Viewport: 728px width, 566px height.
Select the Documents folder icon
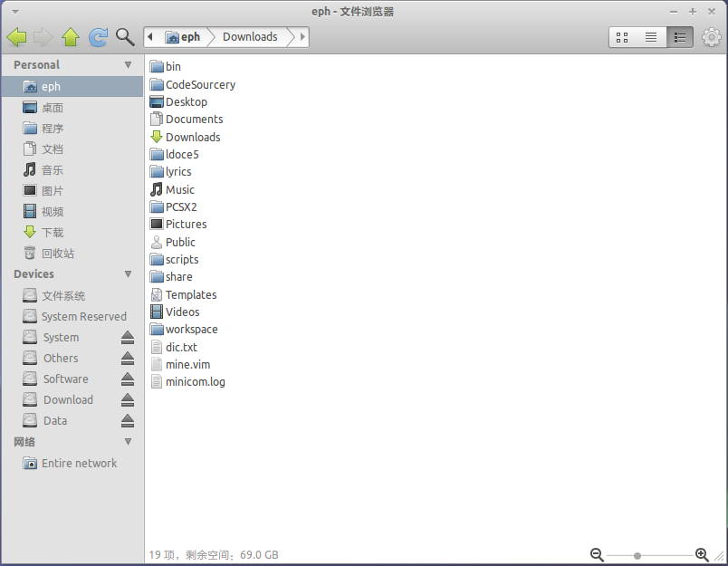pyautogui.click(x=157, y=120)
